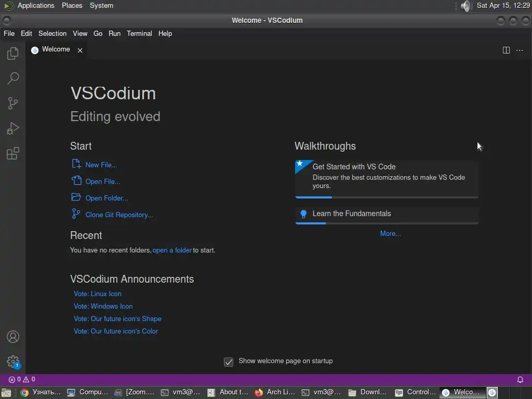
Task: Click the show desktop icon in the taskbar
Action: (6, 393)
